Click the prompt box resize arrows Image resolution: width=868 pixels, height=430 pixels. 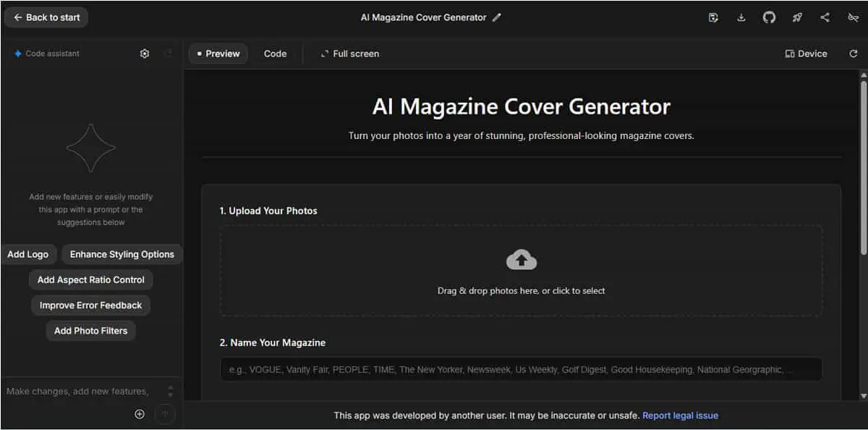point(171,391)
